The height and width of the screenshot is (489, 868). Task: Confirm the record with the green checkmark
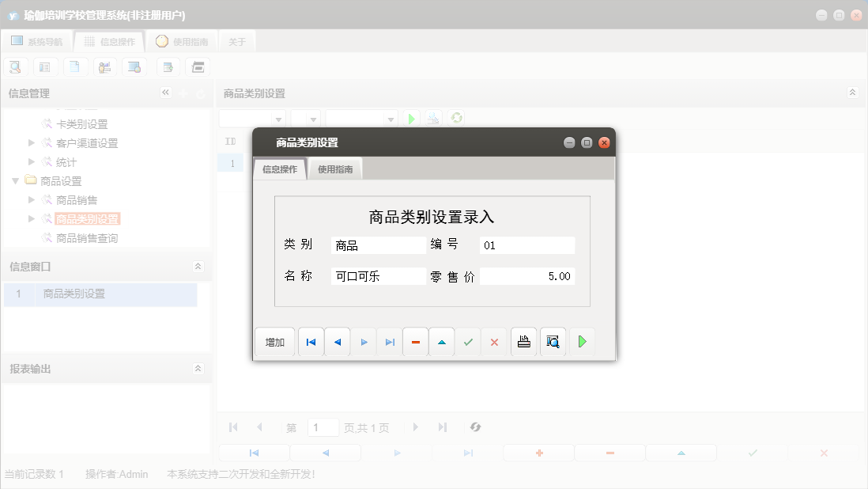click(x=467, y=341)
